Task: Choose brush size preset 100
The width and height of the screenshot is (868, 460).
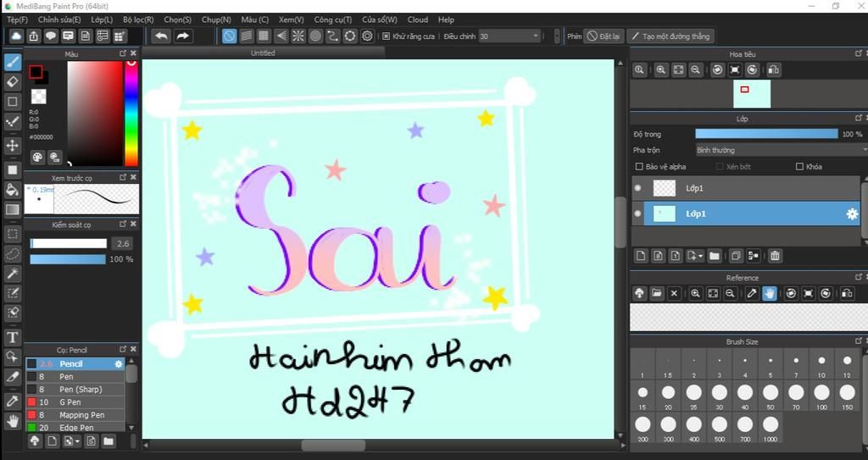Action: [x=821, y=396]
